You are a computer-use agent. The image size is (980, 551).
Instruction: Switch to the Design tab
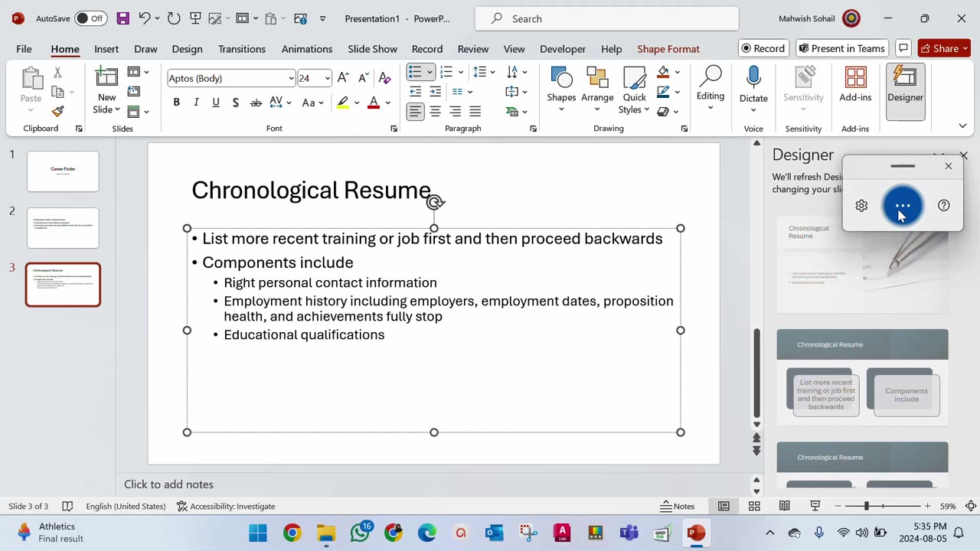tap(187, 49)
